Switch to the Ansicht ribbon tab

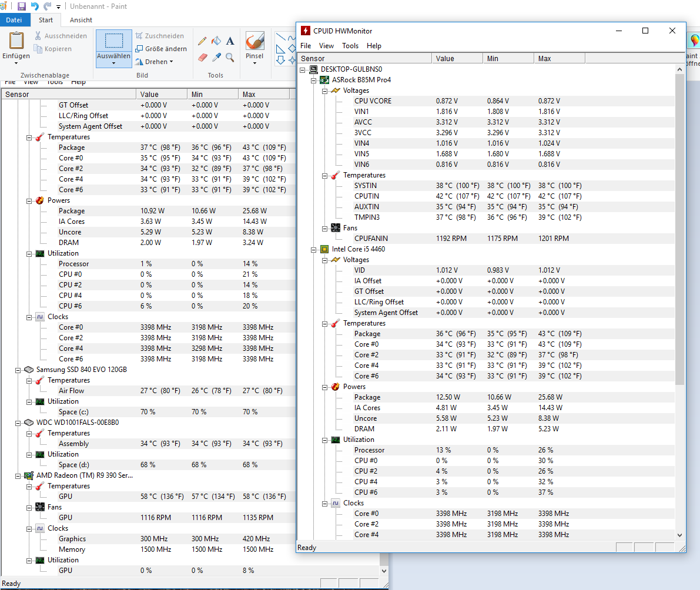(81, 20)
